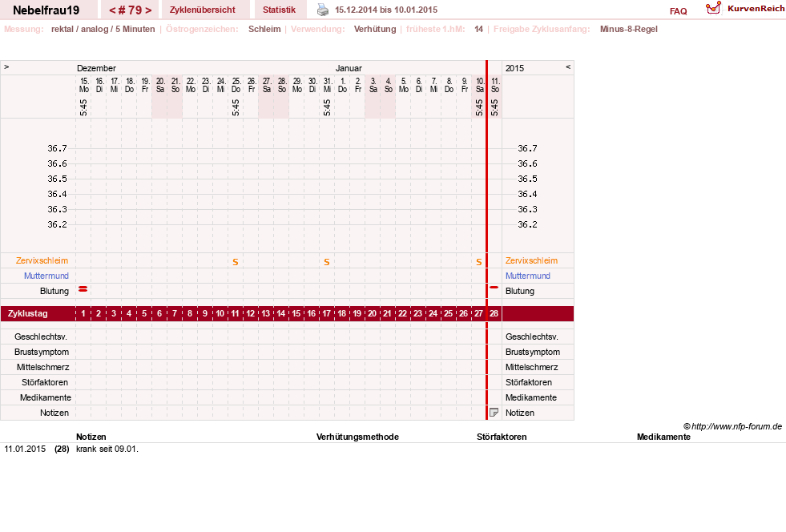Click the right Muttermund label
The height and width of the screenshot is (532, 786).
tap(528, 276)
